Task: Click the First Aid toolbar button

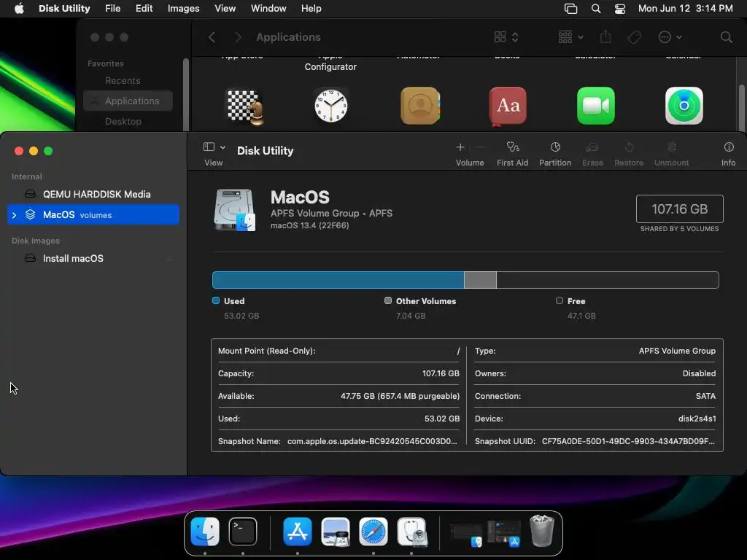Action: pos(512,154)
